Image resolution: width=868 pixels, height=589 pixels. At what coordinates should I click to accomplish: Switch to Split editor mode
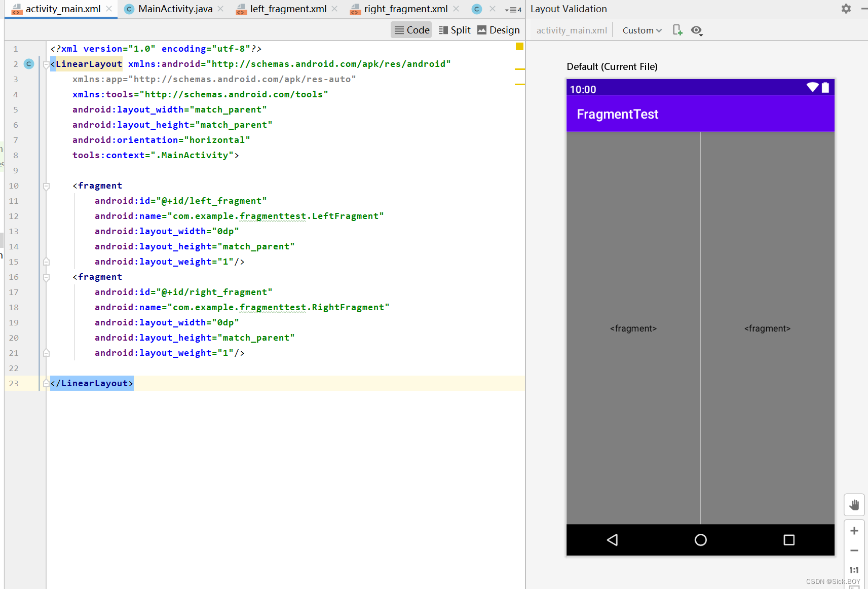[x=455, y=29]
